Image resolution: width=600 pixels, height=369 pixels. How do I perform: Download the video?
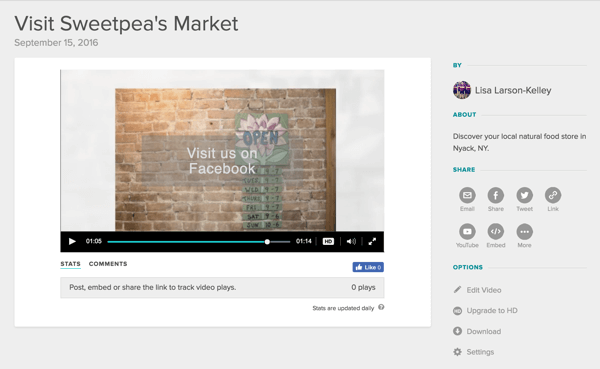pos(484,331)
